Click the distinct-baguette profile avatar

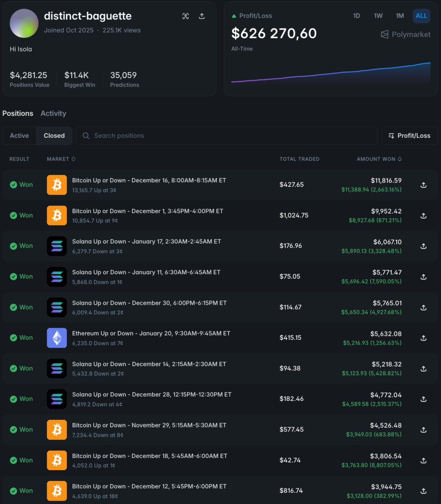[x=24, y=23]
